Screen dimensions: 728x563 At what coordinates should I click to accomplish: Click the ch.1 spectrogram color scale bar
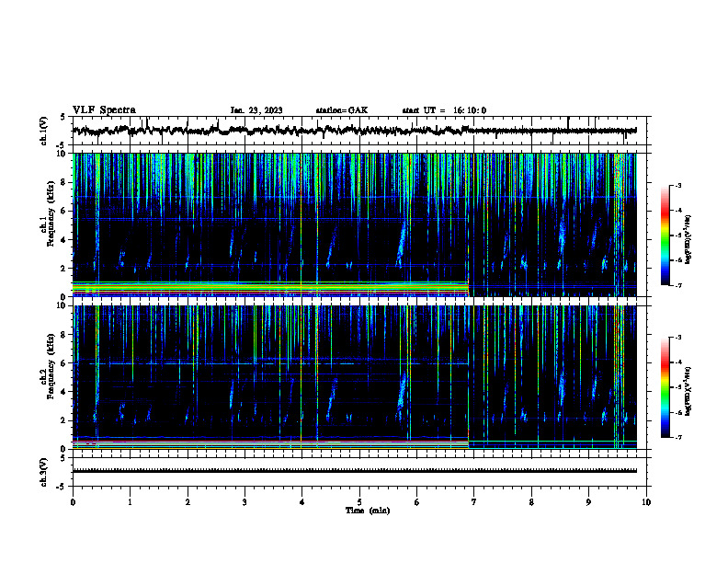[x=665, y=236]
